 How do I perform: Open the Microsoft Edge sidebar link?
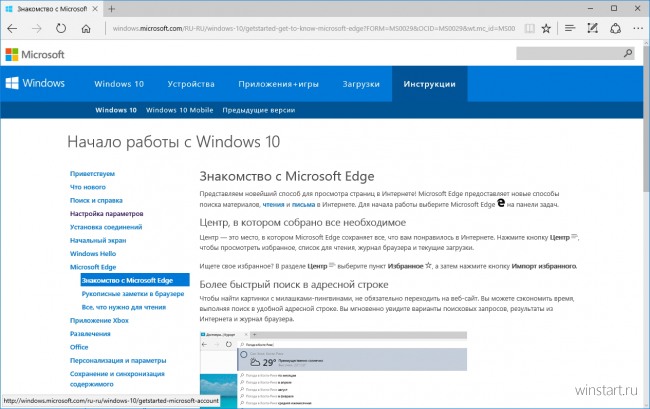93,267
